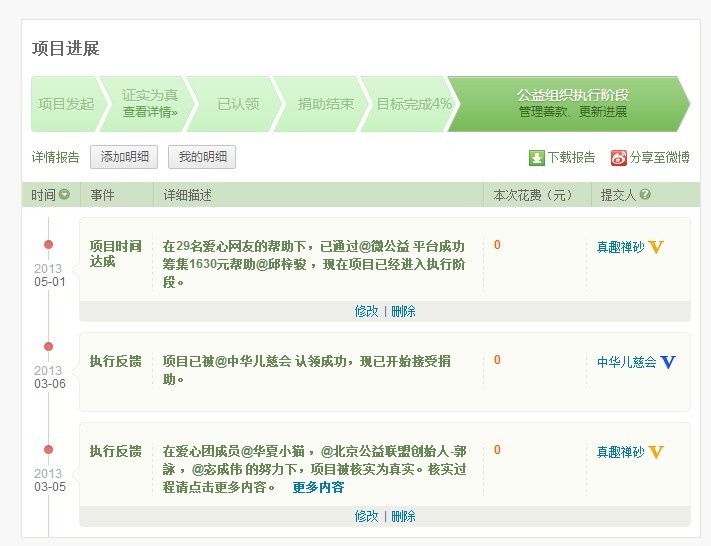Select the 已认领 progress step
This screenshot has height=546, width=711.
pyautogui.click(x=238, y=104)
